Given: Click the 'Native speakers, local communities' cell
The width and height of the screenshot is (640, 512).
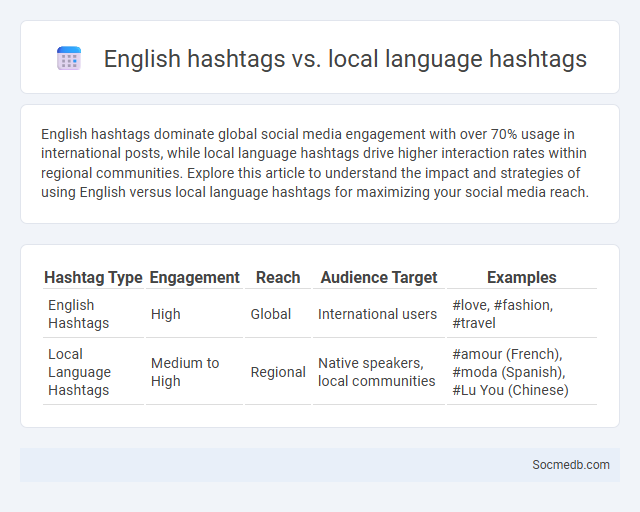Looking at the screenshot, I should pyautogui.click(x=376, y=372).
